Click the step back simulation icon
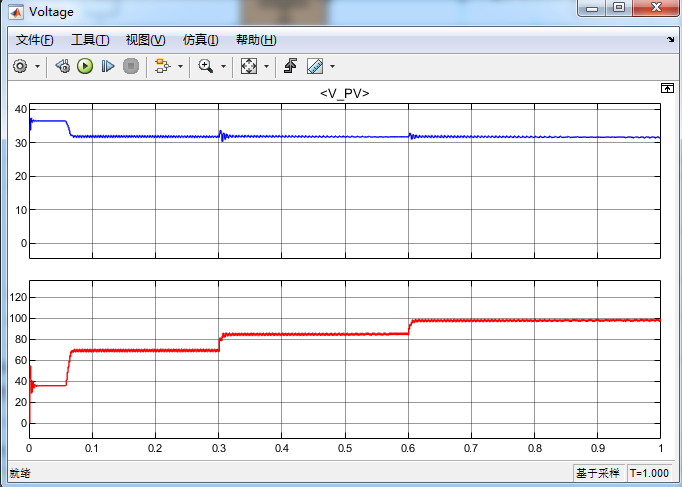The height and width of the screenshot is (487, 682). [63, 66]
